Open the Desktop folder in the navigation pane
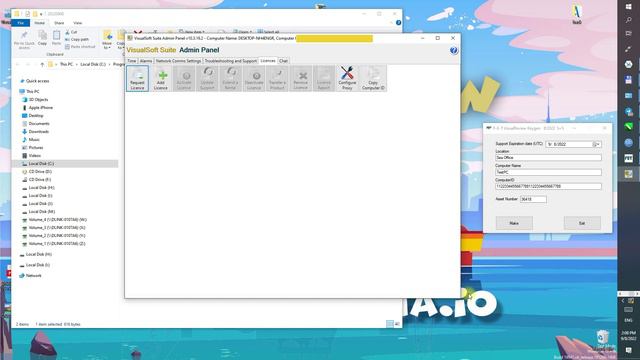 coord(36,116)
